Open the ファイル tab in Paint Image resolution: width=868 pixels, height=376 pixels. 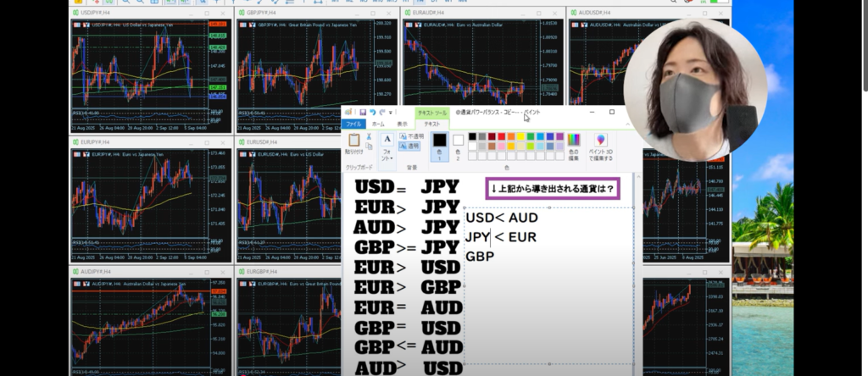pyautogui.click(x=353, y=124)
